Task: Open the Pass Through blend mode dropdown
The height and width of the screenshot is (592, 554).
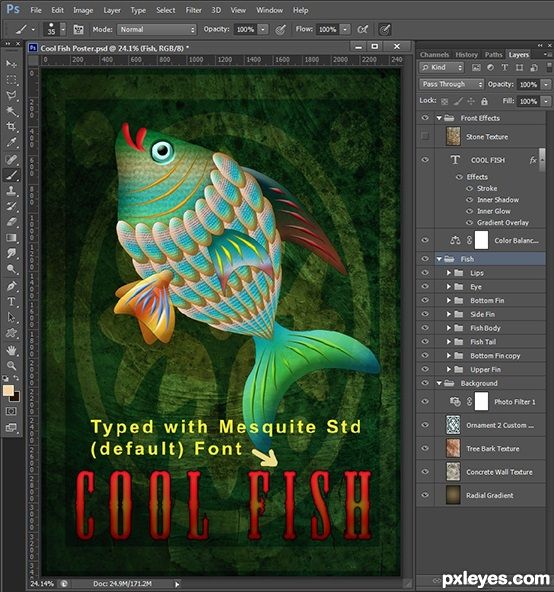Action: pos(451,84)
